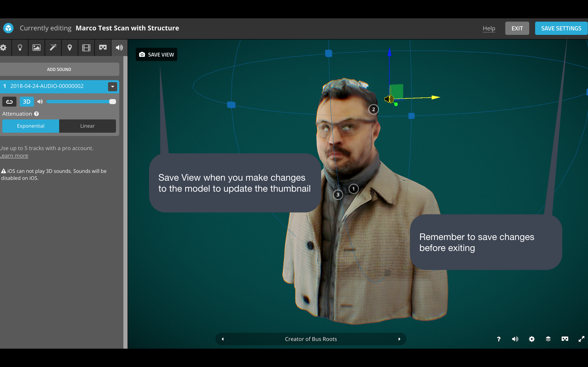Open the Annotations tab (pin icon)
588x367 pixels.
[69, 48]
